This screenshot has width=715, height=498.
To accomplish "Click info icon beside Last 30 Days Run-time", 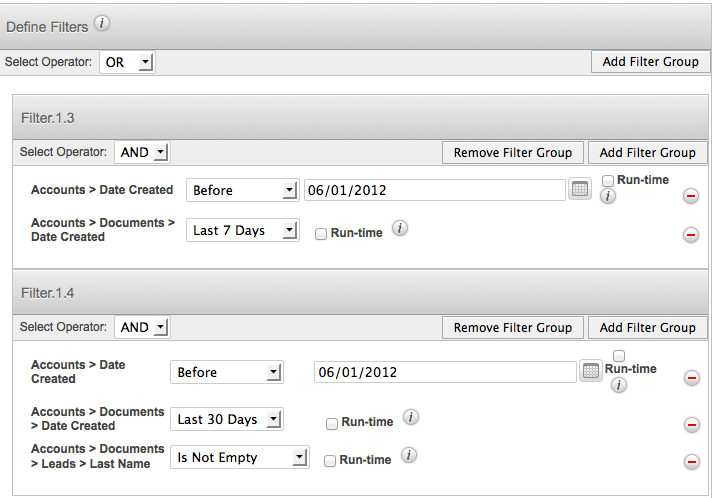I will 411,417.
